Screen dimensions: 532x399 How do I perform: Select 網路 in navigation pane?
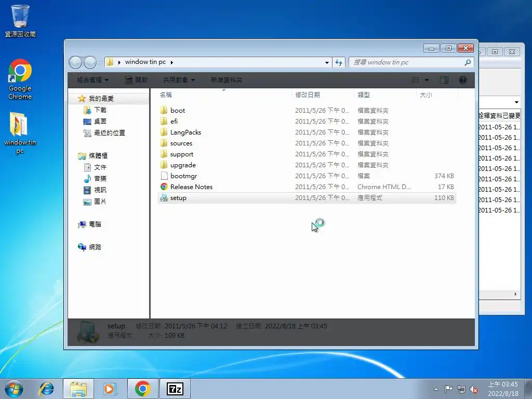pos(95,247)
